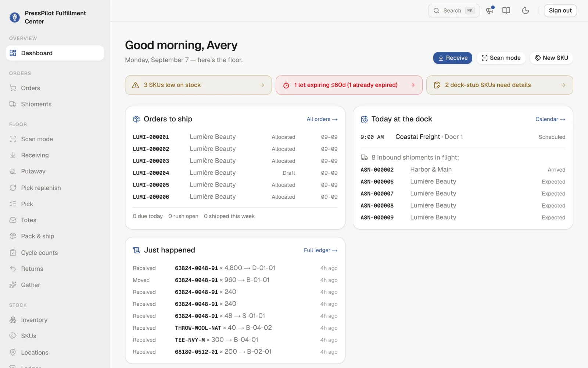
Task: Toggle dark mode moon icon
Action: point(526,11)
